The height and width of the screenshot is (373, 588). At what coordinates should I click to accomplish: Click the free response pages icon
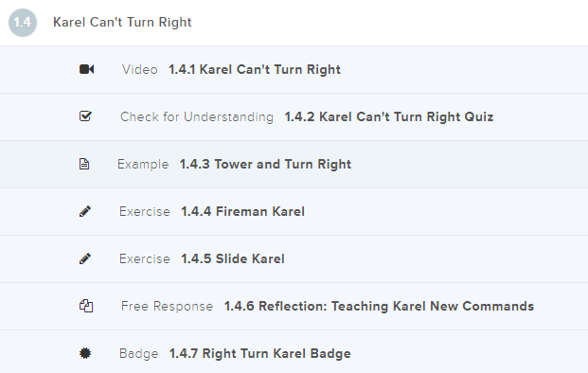pos(86,306)
